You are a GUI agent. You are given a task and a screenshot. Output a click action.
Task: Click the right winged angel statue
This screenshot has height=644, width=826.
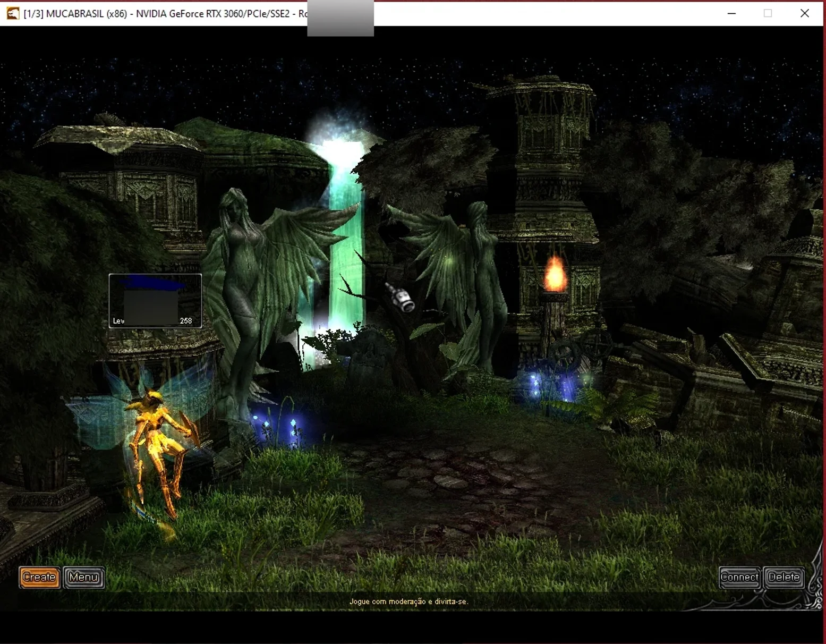(457, 282)
